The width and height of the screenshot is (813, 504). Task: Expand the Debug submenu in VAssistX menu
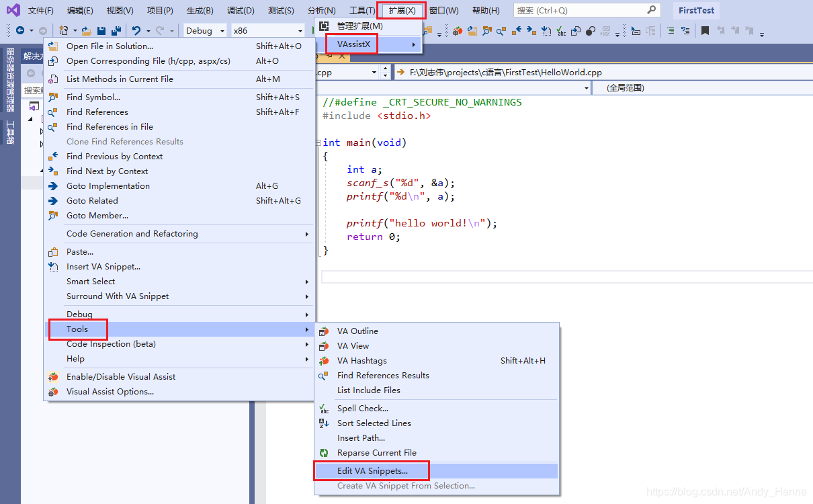[179, 314]
